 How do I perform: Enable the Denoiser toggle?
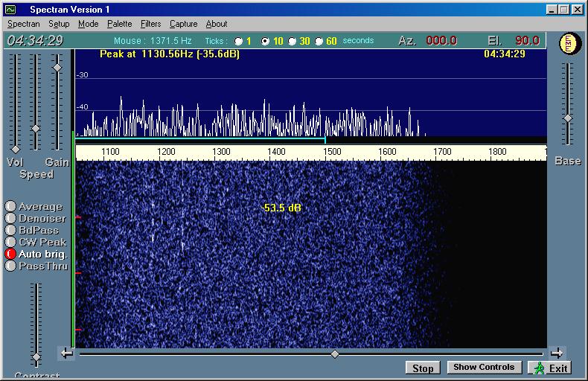click(x=10, y=218)
